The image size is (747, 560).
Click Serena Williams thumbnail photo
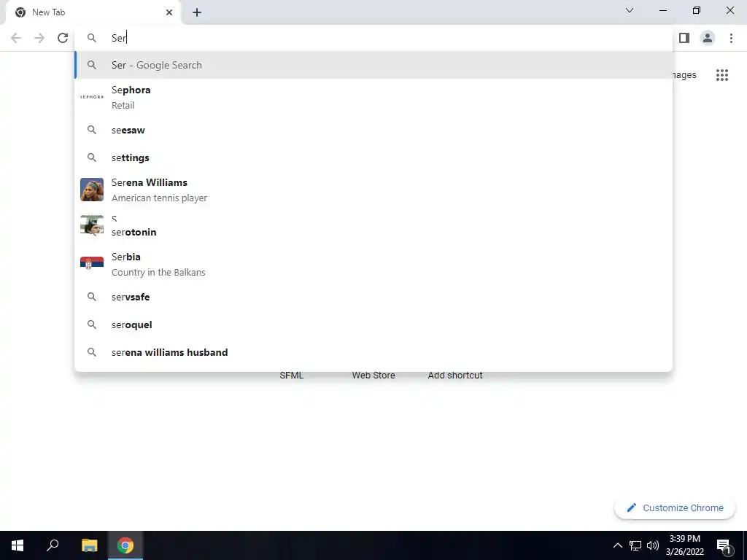(x=92, y=190)
